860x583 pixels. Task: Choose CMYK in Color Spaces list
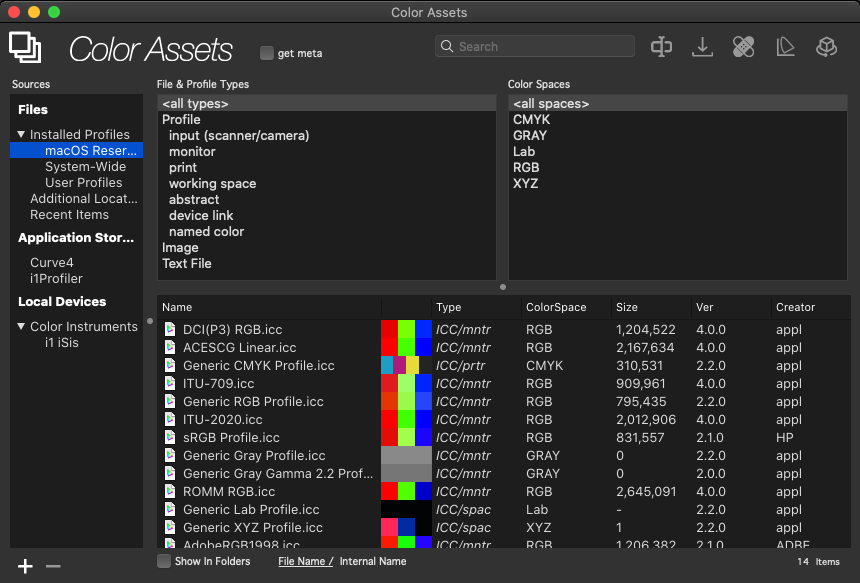tap(531, 120)
